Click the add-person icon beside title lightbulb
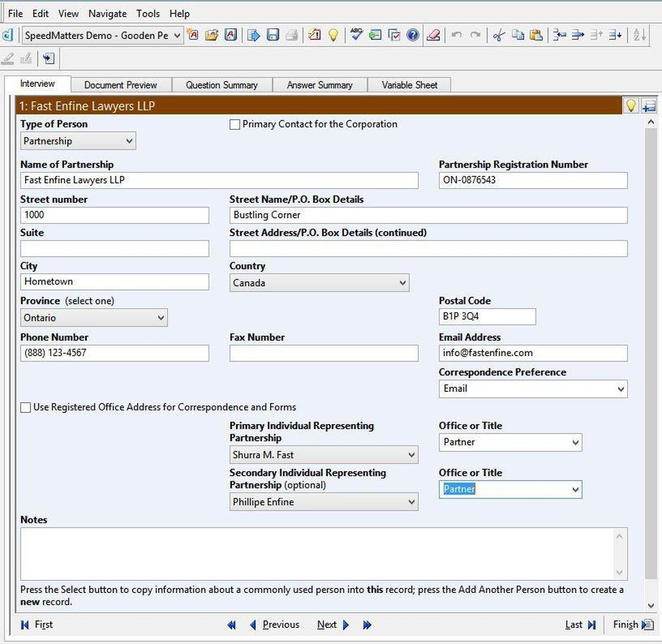662x644 pixels. (x=649, y=105)
